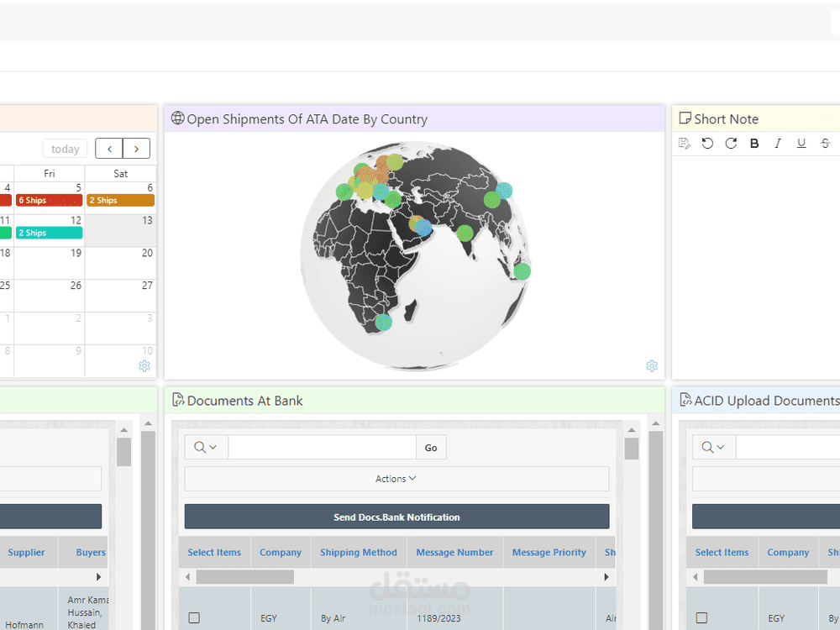The image size is (840, 630).
Task: Check the first row checkbox in Documents At Bank
Action: pos(194,617)
